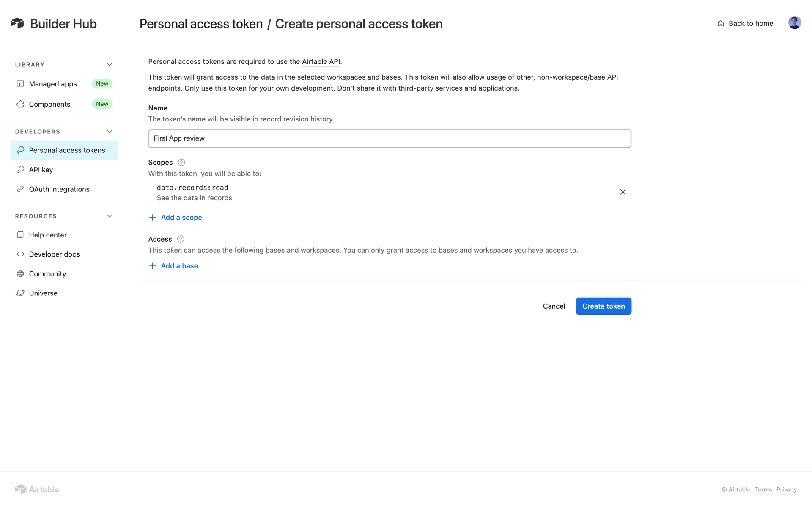
Task: Click the Scopes help question icon
Action: click(181, 162)
